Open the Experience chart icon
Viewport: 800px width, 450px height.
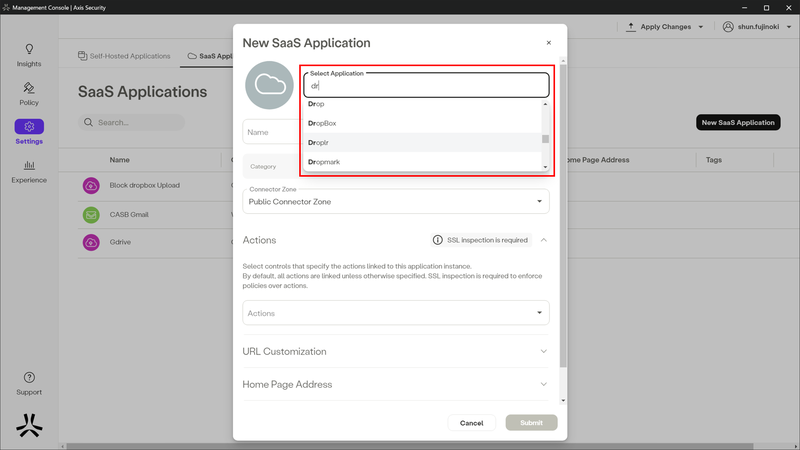(x=29, y=165)
